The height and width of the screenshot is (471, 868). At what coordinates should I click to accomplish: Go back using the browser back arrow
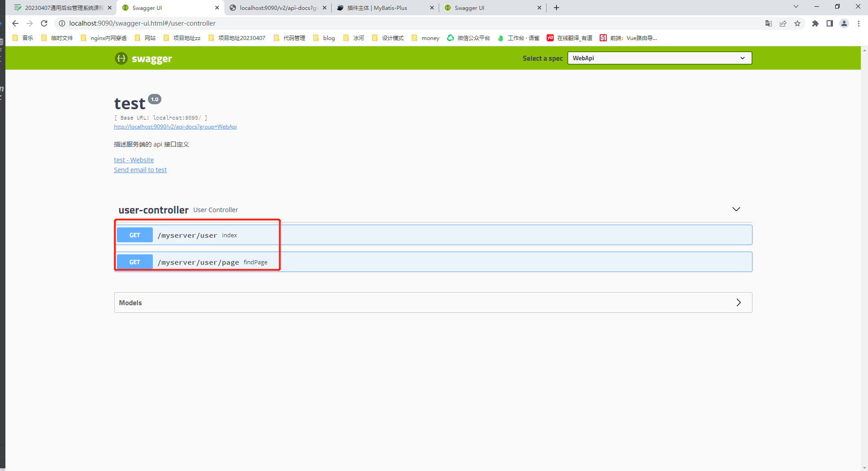(15, 23)
